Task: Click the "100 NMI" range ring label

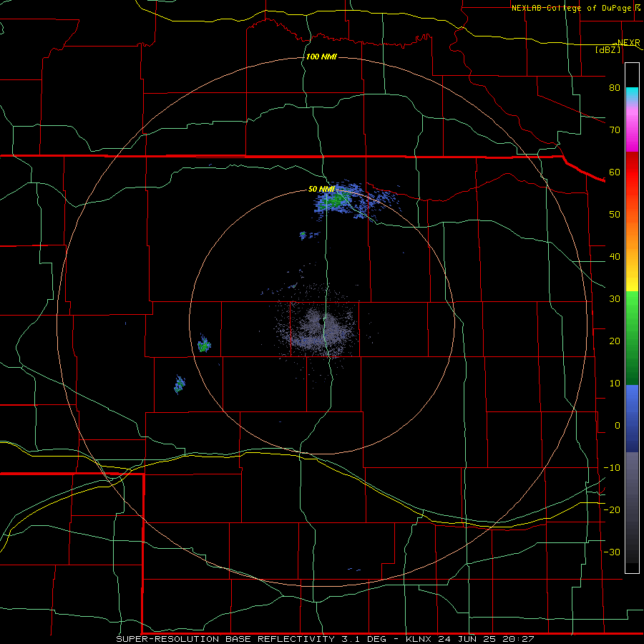Action: [321, 57]
